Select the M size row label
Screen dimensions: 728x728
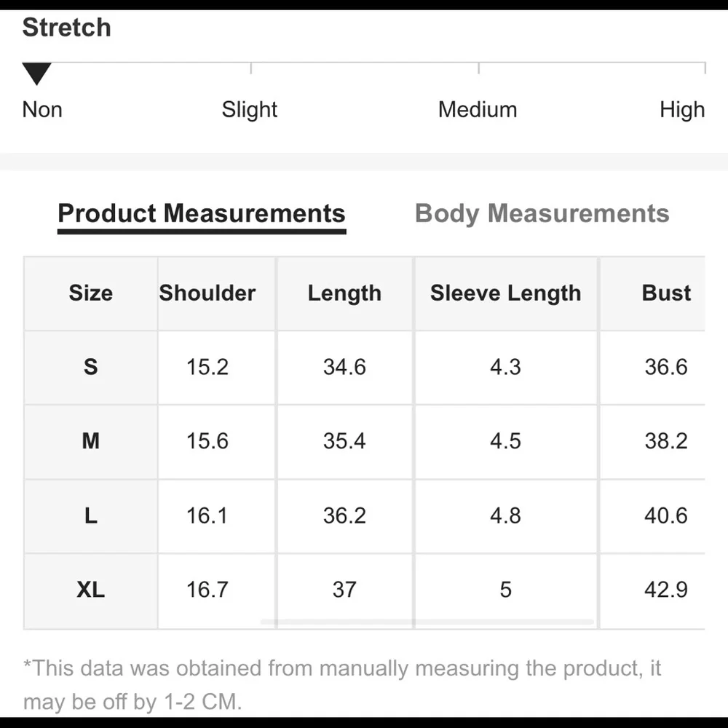click(x=91, y=441)
